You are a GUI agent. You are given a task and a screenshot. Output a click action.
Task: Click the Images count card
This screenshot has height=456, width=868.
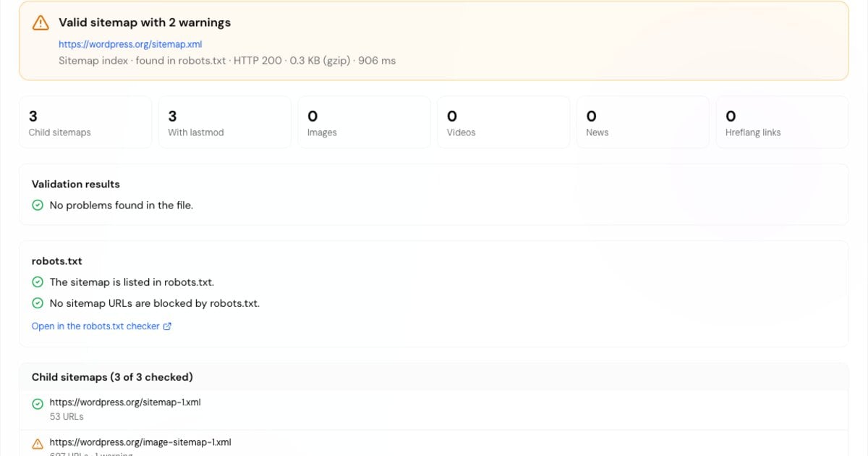coord(364,122)
